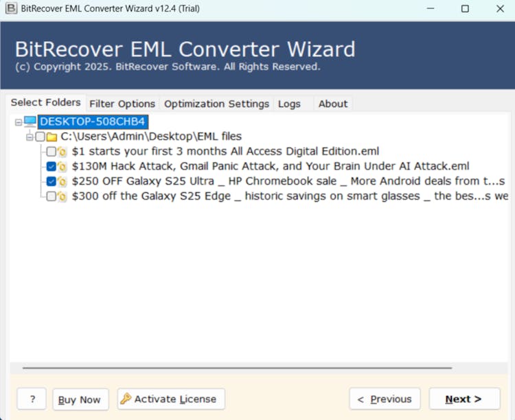This screenshot has height=420, width=515.
Task: Switch to the Filter Options tab
Action: coord(122,104)
